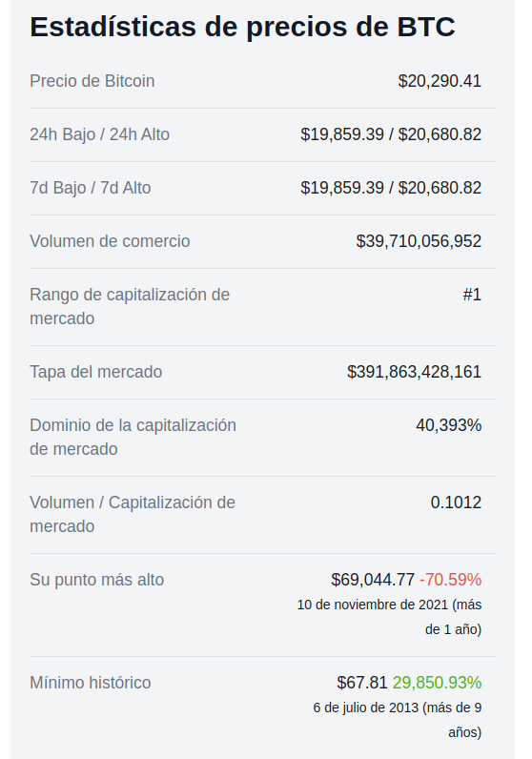
Task: Click the green 29,850.93% change
Action: tap(437, 683)
